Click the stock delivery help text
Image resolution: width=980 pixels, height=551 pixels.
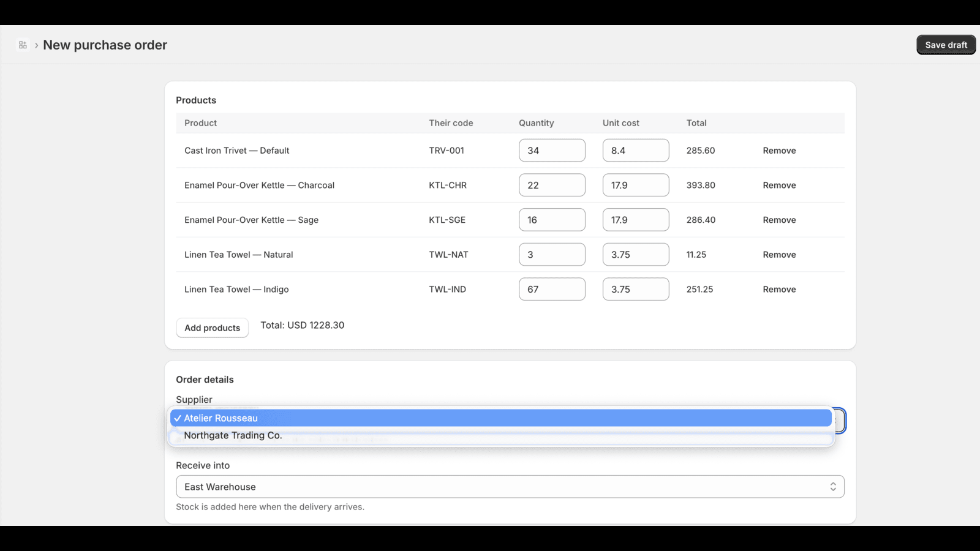(270, 507)
